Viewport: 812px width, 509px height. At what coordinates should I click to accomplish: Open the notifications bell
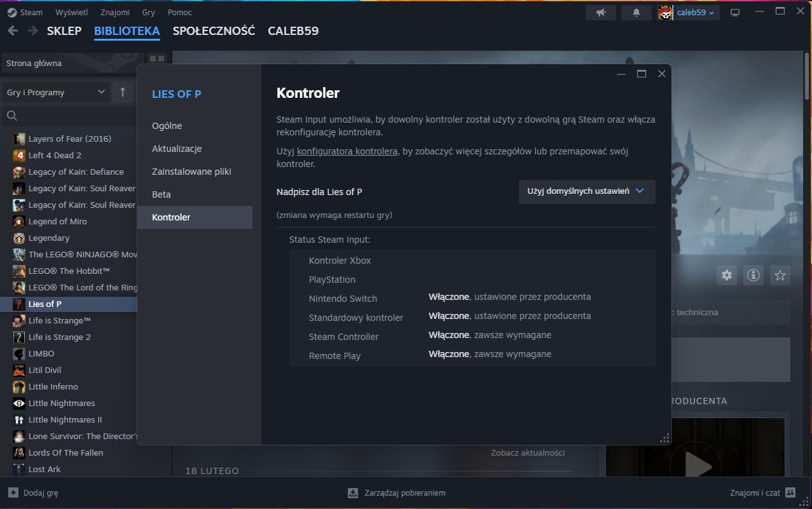tap(637, 12)
